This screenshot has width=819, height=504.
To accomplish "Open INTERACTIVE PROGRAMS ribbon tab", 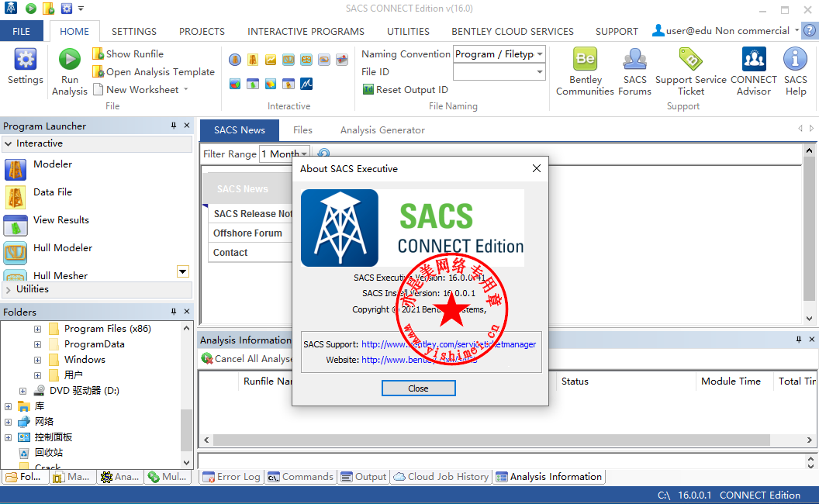I will [x=306, y=31].
